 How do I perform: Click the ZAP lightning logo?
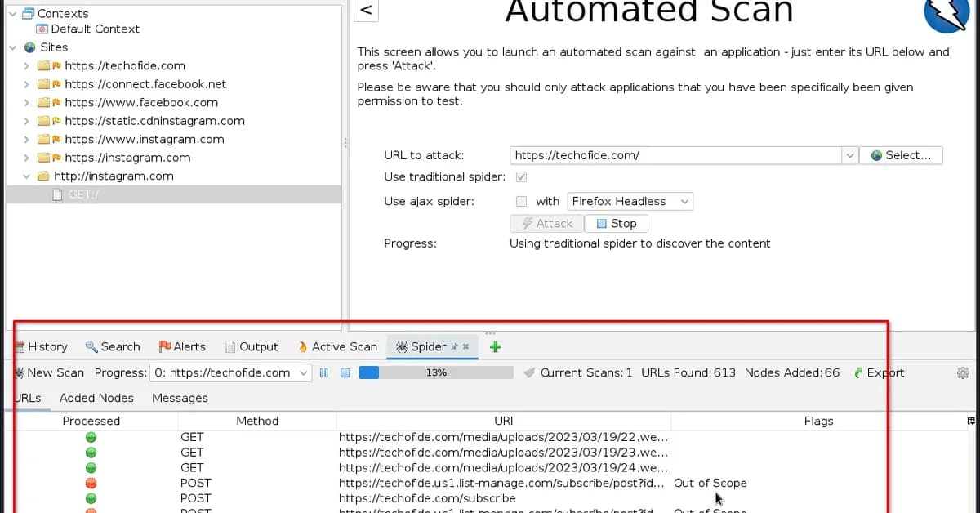pos(946,11)
